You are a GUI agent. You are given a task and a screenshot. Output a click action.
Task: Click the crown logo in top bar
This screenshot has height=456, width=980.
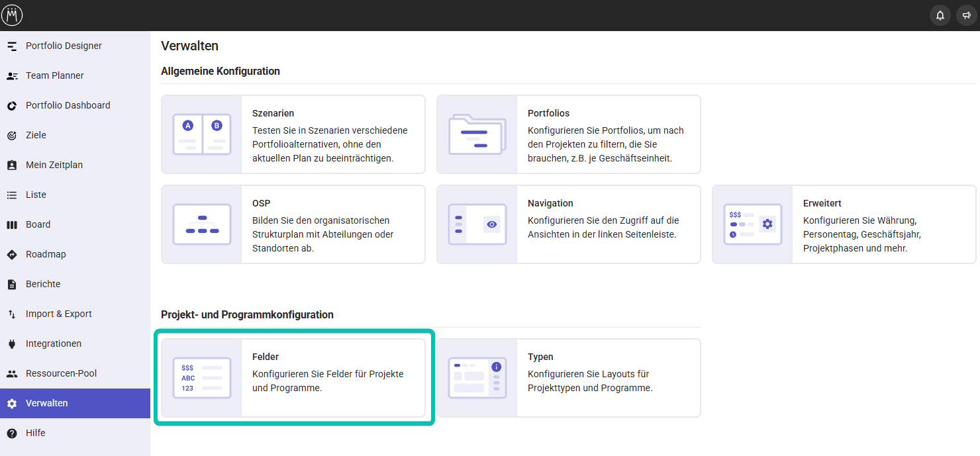point(12,15)
